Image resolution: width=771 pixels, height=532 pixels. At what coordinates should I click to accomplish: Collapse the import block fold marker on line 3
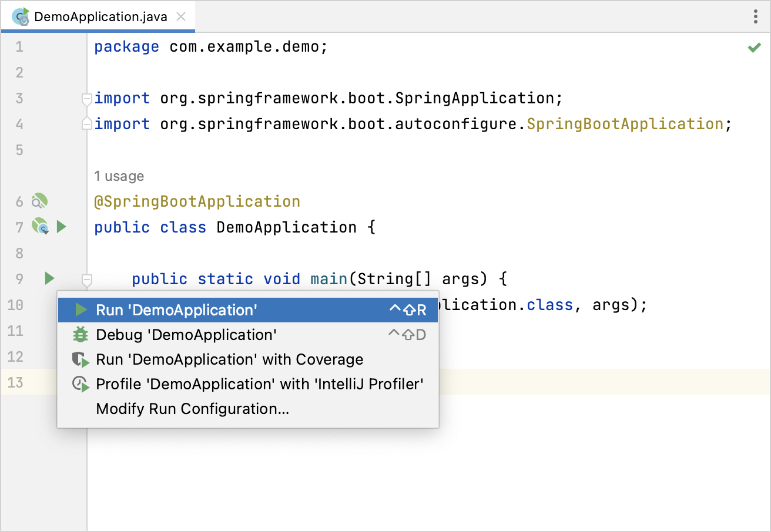coord(87,99)
